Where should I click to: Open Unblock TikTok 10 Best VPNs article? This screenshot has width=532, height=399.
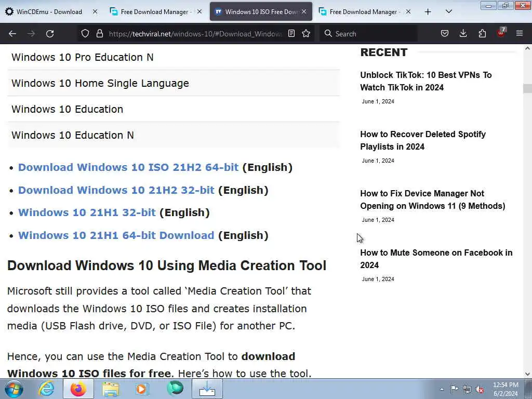click(426, 81)
